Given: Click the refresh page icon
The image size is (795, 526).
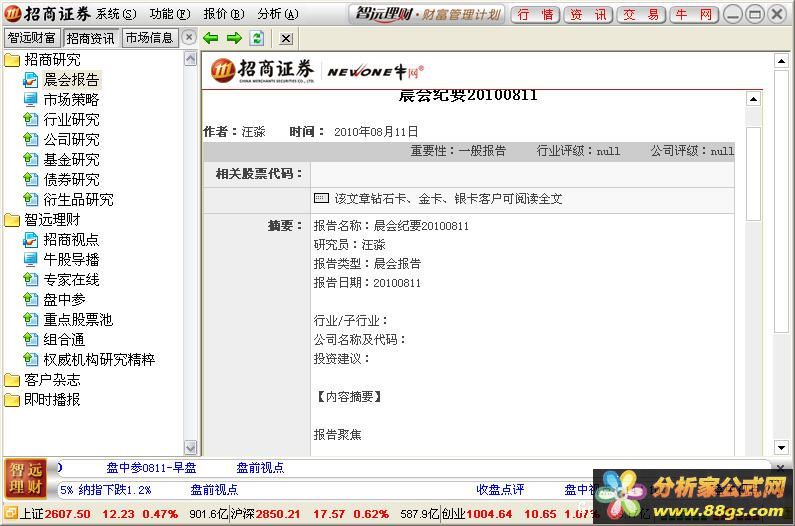Looking at the screenshot, I should 257,38.
